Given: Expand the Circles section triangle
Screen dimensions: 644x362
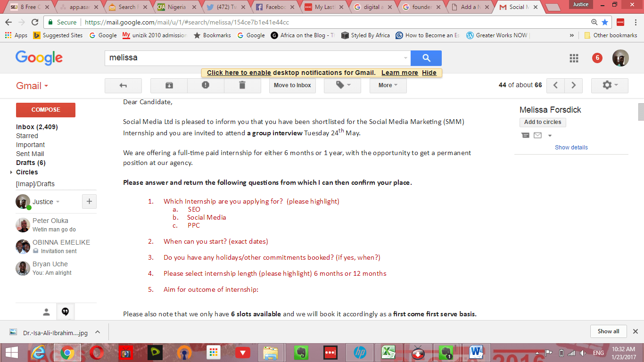Looking at the screenshot, I should pos(11,172).
